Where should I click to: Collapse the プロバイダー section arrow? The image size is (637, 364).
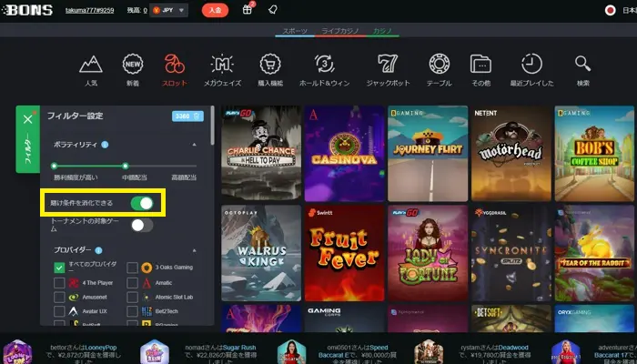193,249
